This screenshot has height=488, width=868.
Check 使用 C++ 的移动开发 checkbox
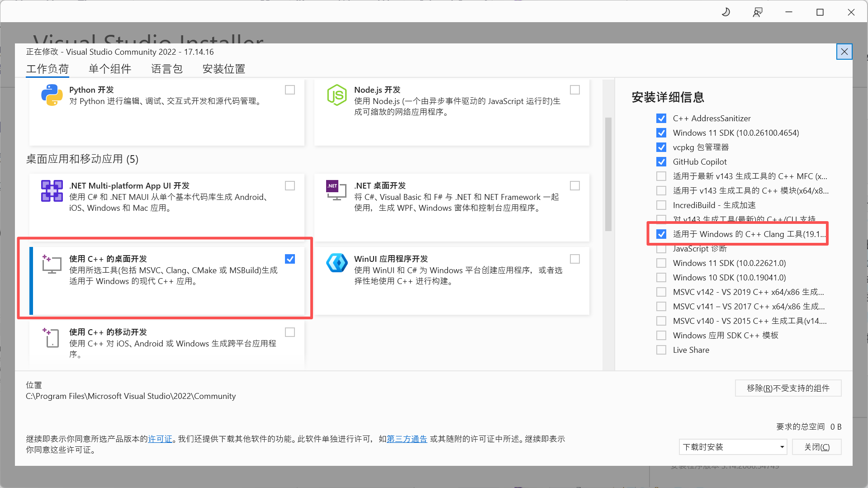click(x=290, y=332)
